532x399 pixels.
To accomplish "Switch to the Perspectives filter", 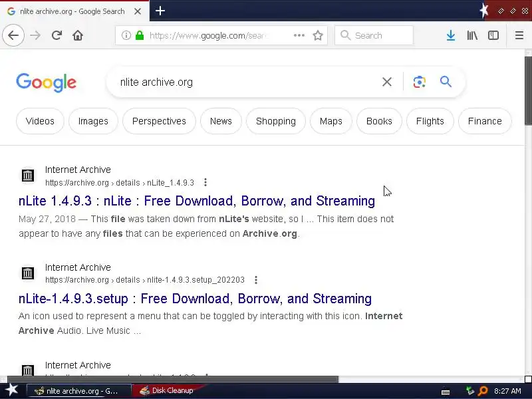I will click(159, 121).
